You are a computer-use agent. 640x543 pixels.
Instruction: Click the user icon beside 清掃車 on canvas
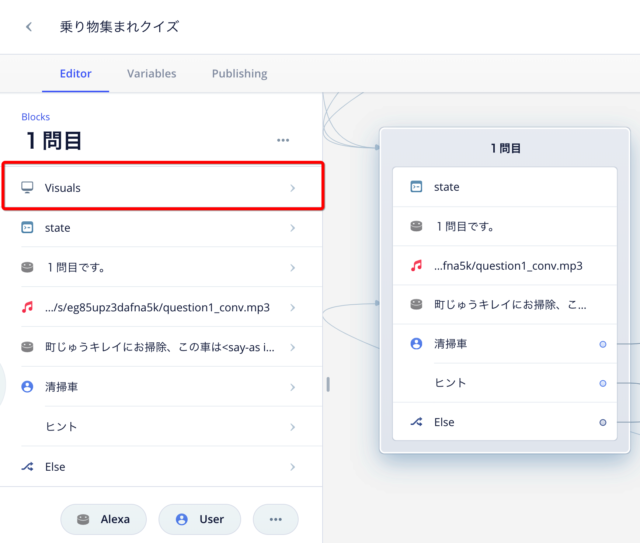(416, 343)
